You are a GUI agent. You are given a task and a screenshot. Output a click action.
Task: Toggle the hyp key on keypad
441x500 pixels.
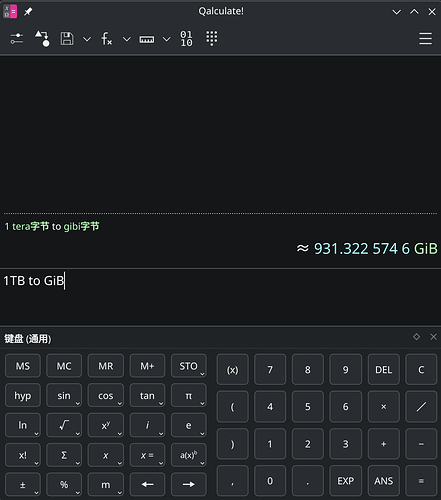[x=23, y=396]
